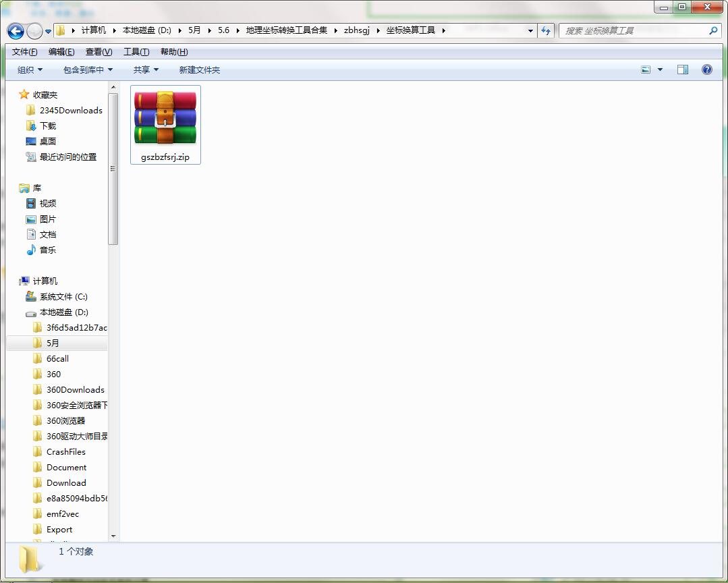Image resolution: width=728 pixels, height=583 pixels.
Task: Click the 库 libraries icon
Action: click(x=24, y=188)
